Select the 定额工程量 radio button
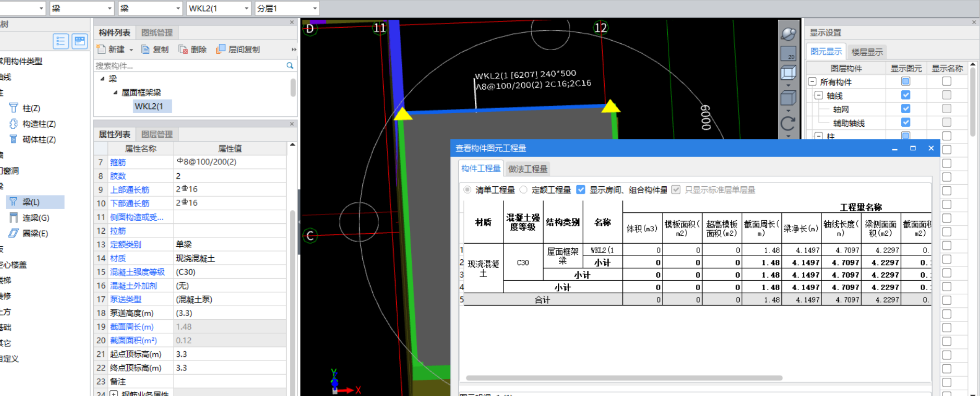Image resolution: width=980 pixels, height=396 pixels. 523,190
